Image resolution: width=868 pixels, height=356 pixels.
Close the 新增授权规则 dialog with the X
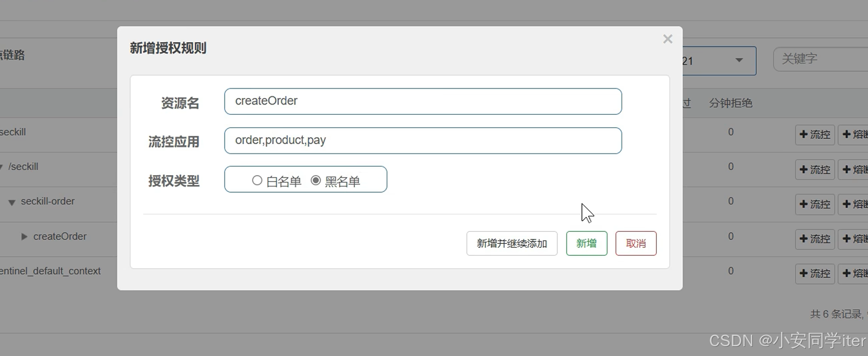[668, 39]
